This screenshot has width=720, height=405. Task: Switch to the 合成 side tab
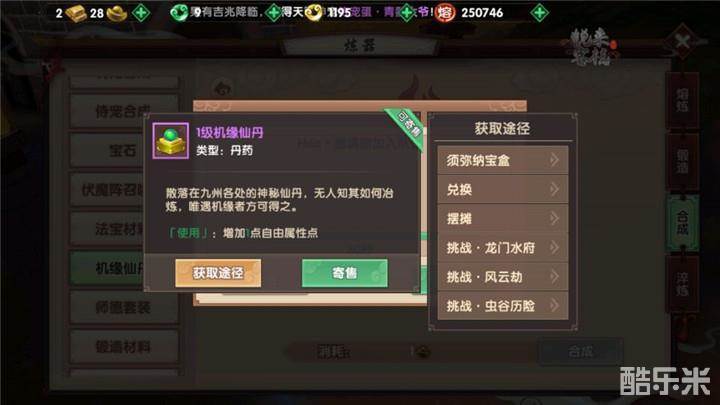[x=683, y=223]
